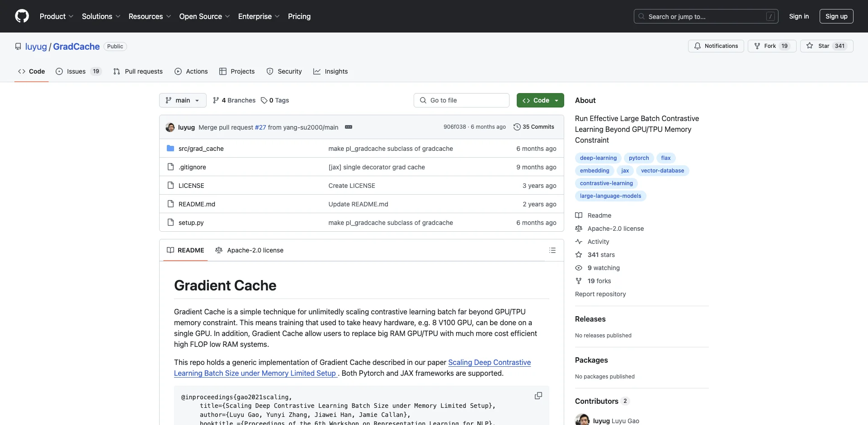Click the Notifications bell button
Viewport: 868px width, 425px height.
click(716, 46)
